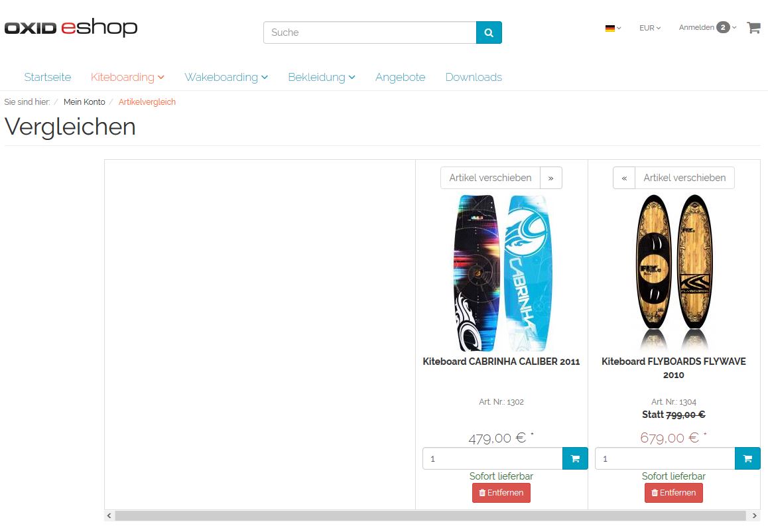Open the language flag dropdown
Image resolution: width=768 pixels, height=532 pixels.
613,28
